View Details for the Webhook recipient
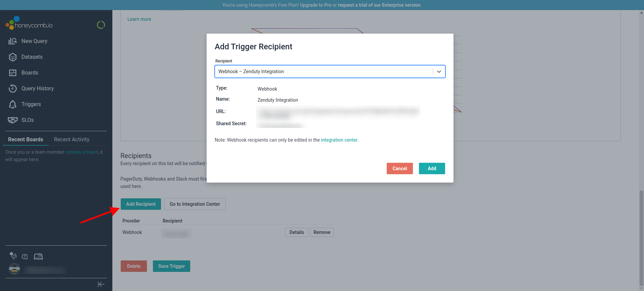 [297, 232]
